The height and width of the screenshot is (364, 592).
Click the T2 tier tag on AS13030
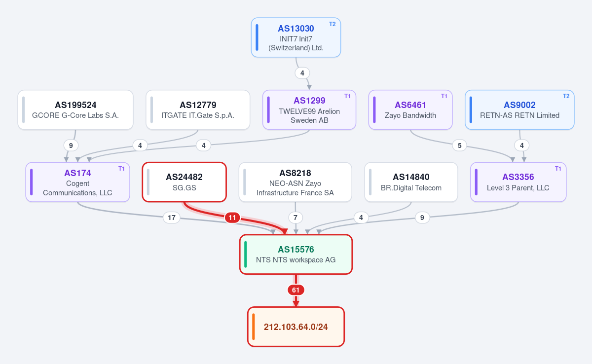click(332, 24)
